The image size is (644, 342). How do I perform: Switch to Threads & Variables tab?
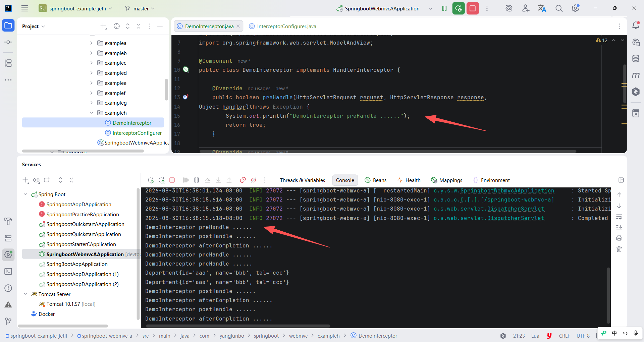pyautogui.click(x=303, y=180)
